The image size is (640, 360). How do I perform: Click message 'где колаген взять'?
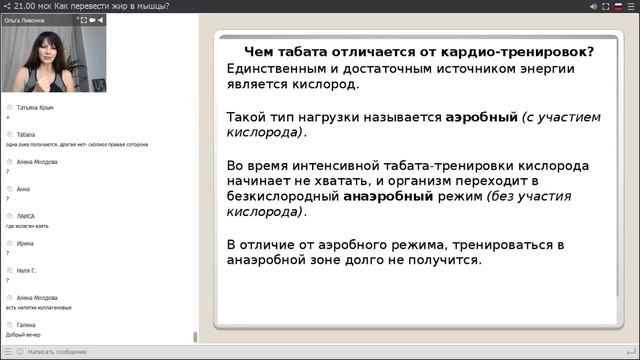point(27,226)
